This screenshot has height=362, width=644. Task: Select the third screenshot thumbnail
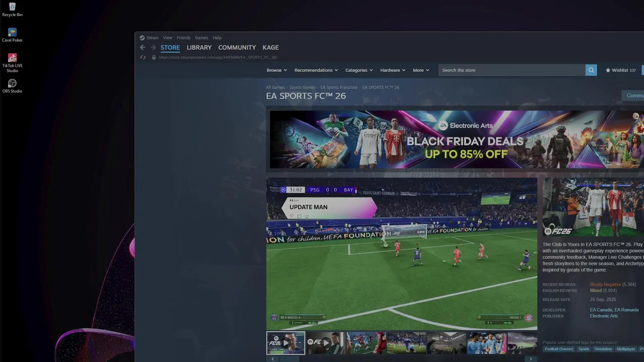coord(366,343)
